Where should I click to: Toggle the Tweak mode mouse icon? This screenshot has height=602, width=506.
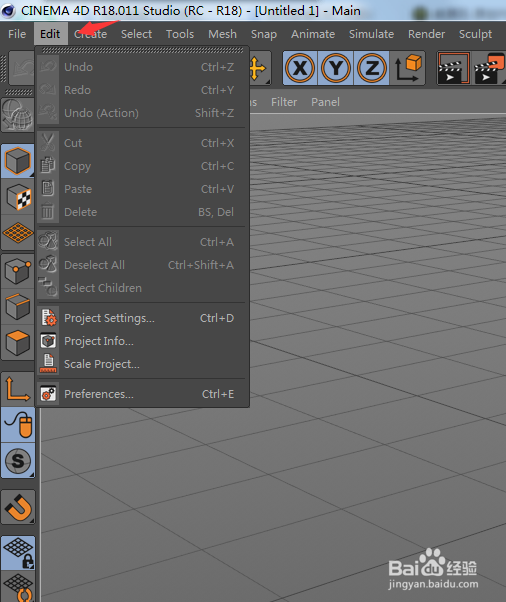tap(17, 425)
